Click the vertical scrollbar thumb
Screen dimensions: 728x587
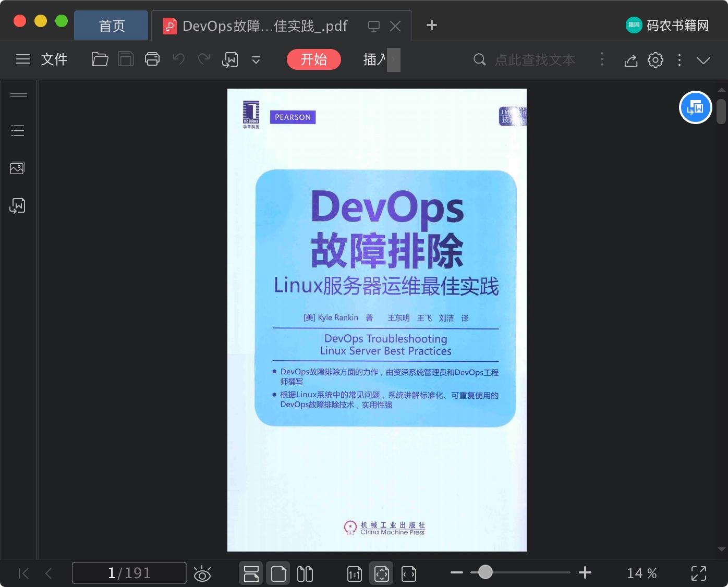(x=721, y=111)
